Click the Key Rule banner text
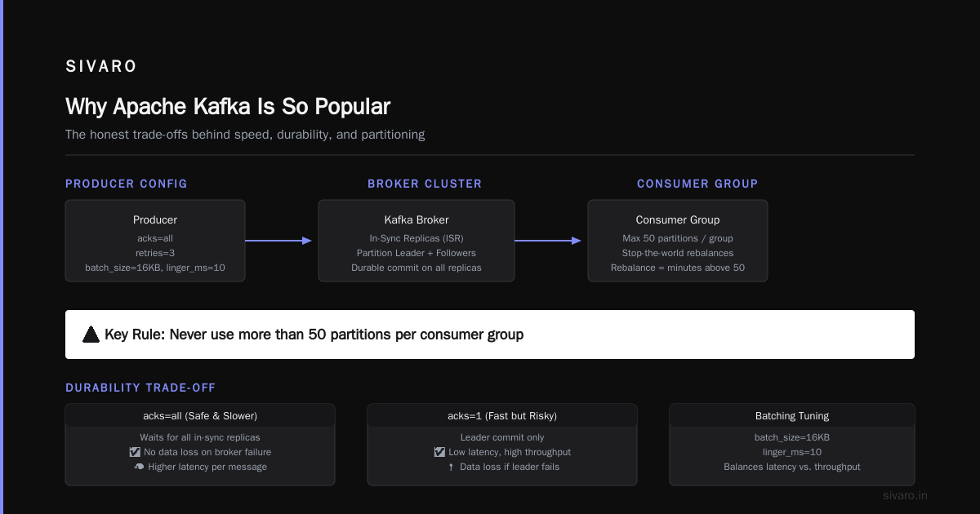 click(x=314, y=335)
